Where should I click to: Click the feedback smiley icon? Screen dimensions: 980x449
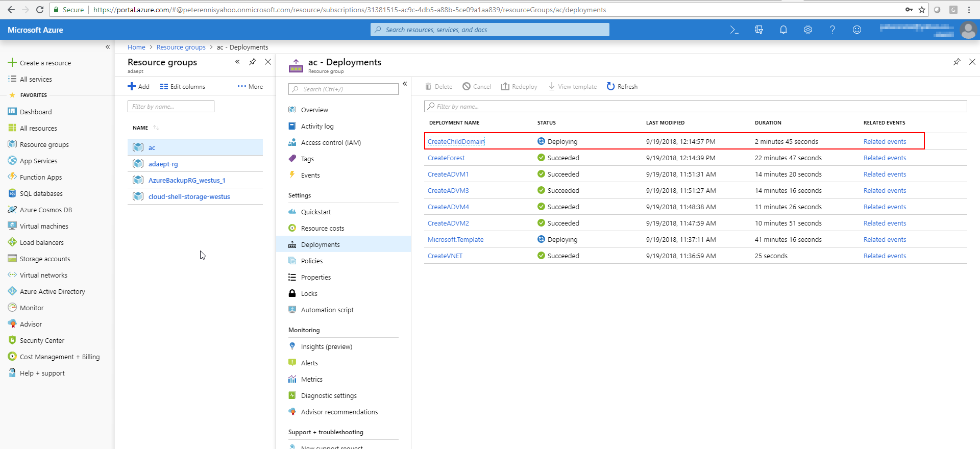[857, 30]
